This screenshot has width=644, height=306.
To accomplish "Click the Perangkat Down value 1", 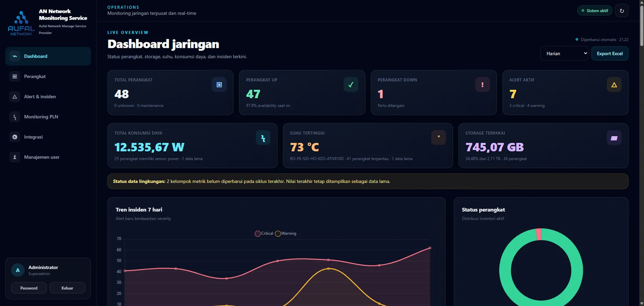I will 381,94.
